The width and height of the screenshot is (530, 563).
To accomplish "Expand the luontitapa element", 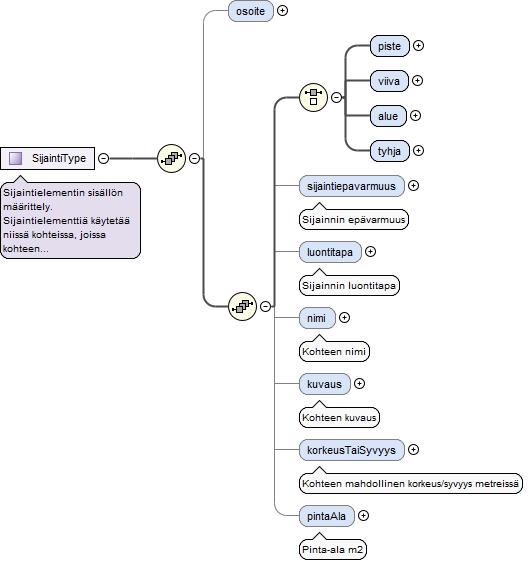I will pyautogui.click(x=371, y=252).
